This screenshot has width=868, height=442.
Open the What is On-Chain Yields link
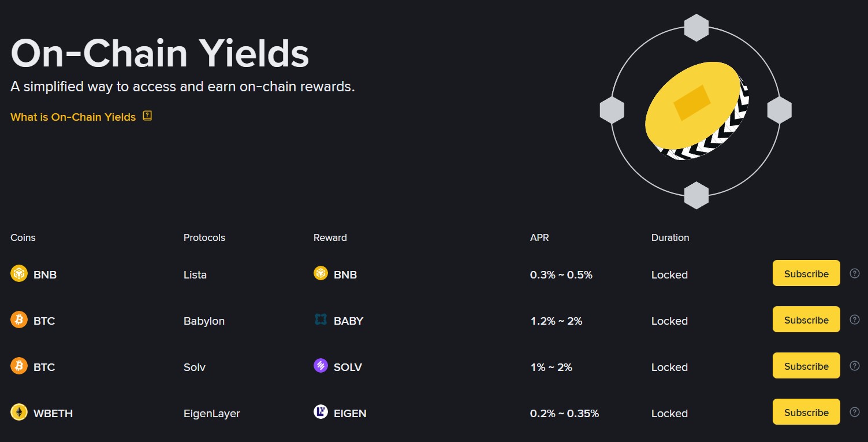pos(73,117)
